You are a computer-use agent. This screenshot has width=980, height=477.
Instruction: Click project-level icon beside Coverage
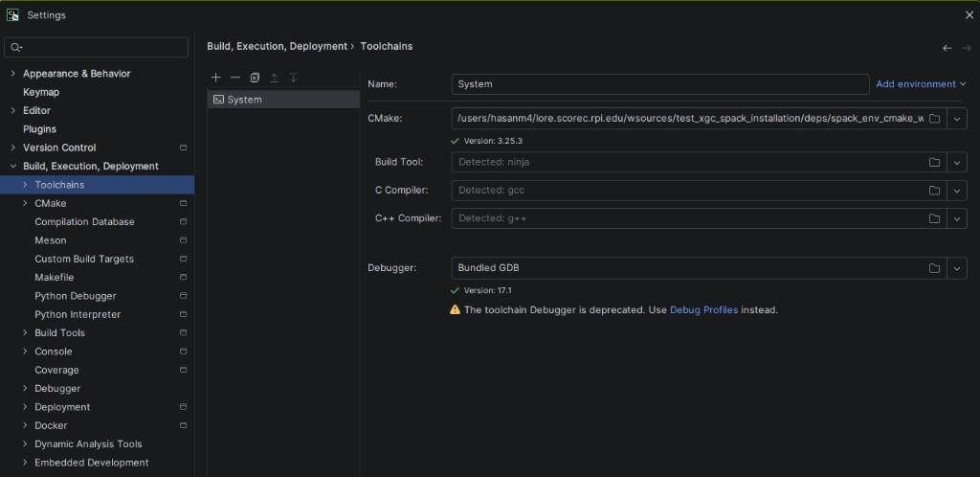(183, 370)
